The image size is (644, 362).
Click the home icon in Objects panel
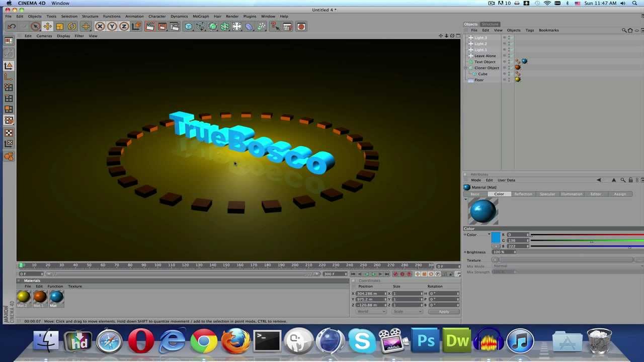(630, 30)
